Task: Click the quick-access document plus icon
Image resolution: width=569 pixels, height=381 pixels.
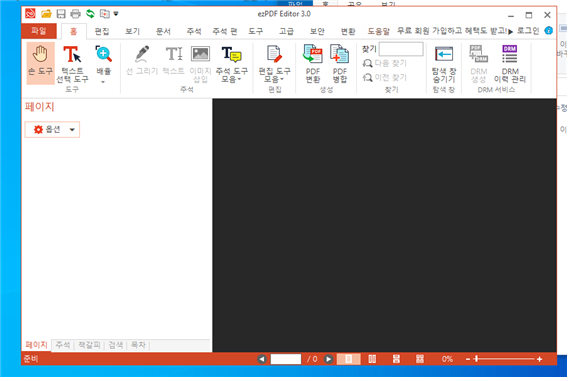Action: (x=105, y=14)
